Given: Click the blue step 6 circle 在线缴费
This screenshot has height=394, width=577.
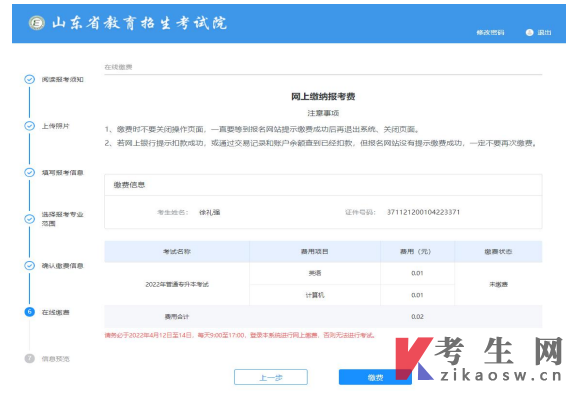Looking at the screenshot, I should pos(29,312).
